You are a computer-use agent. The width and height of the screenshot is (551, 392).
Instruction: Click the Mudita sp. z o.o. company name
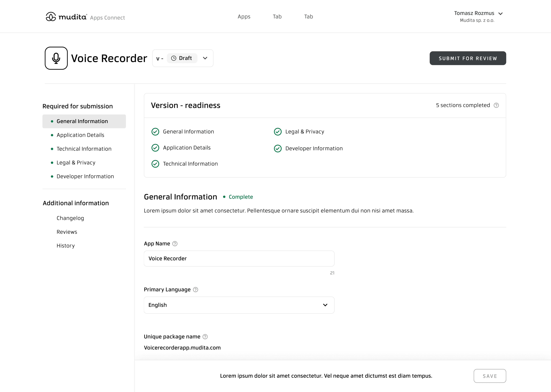coord(477,21)
